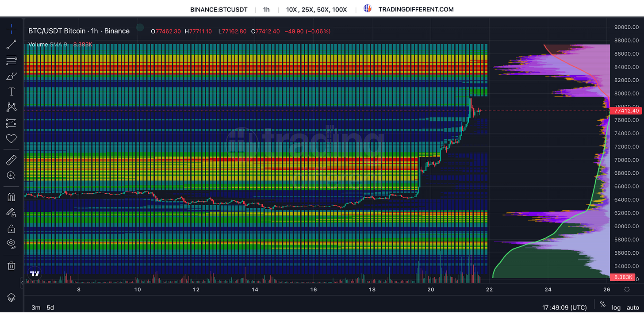Open the heart favorites icon
Viewport: 644px width, 314px height.
coord(11,139)
